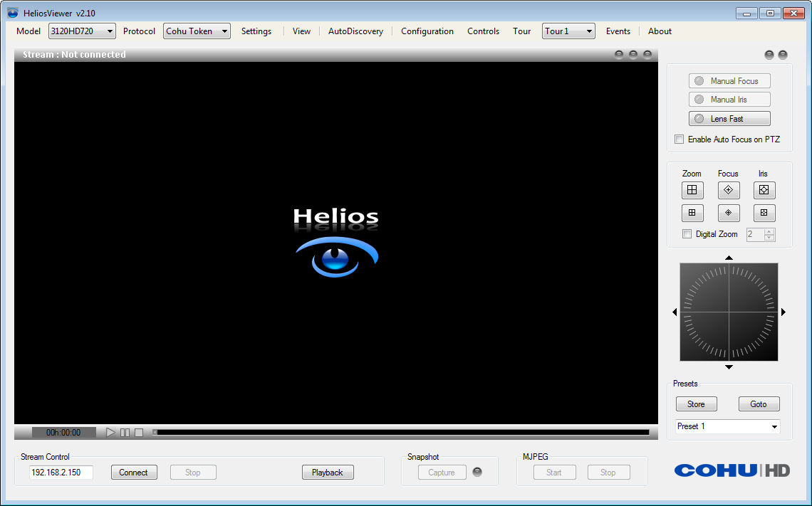Screen dimensions: 812x506
Task: Click the IP address field 192.168.2.150
Action: click(x=61, y=473)
